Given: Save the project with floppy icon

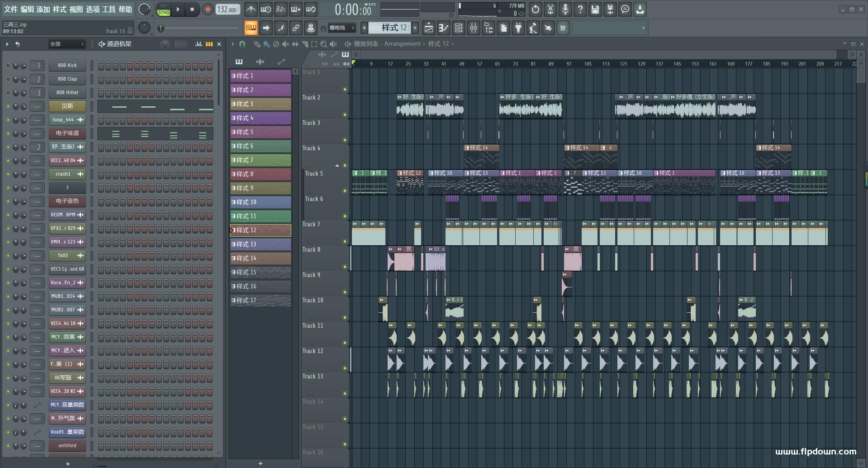Looking at the screenshot, I should 595,9.
